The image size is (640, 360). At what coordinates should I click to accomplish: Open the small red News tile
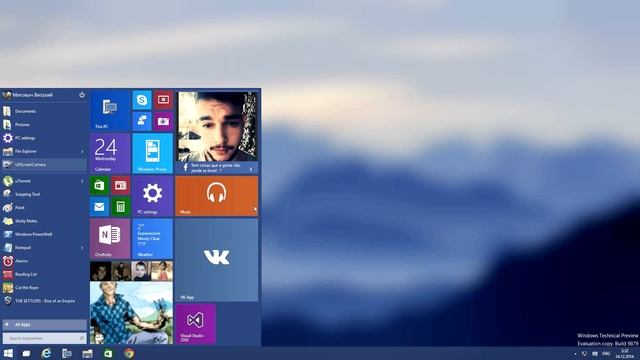click(120, 186)
